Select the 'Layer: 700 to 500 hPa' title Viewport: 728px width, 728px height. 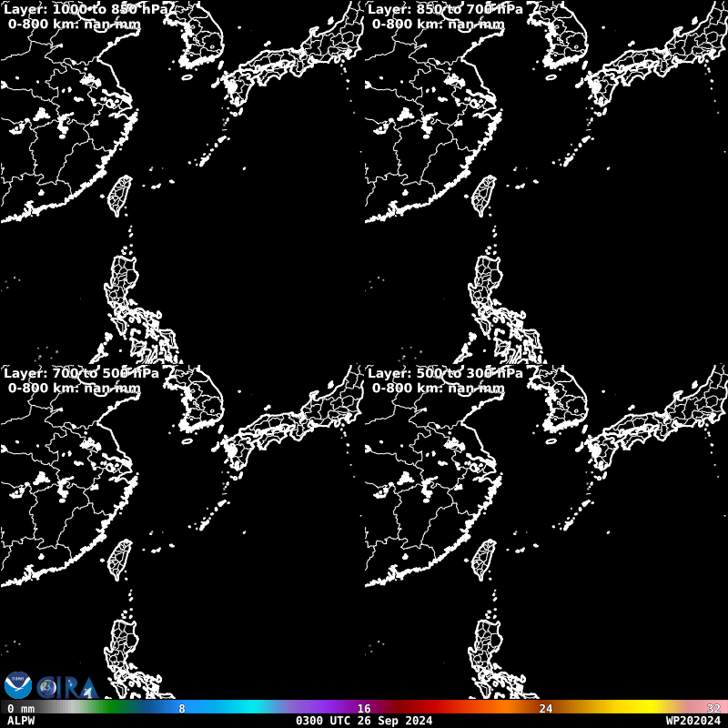tap(81, 373)
